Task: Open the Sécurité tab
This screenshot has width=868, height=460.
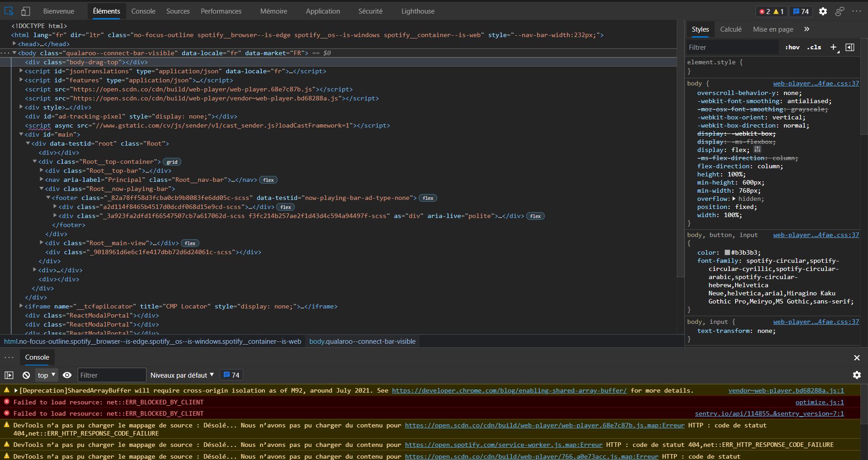Action: (x=370, y=11)
